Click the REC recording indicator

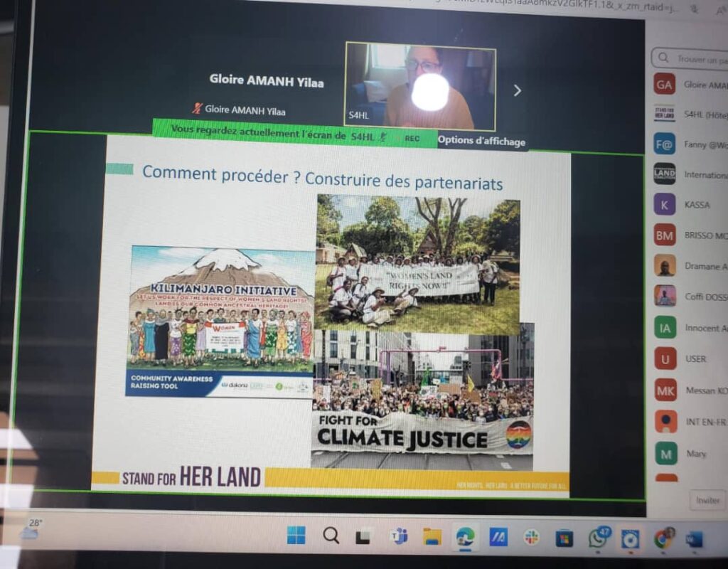[x=412, y=138]
